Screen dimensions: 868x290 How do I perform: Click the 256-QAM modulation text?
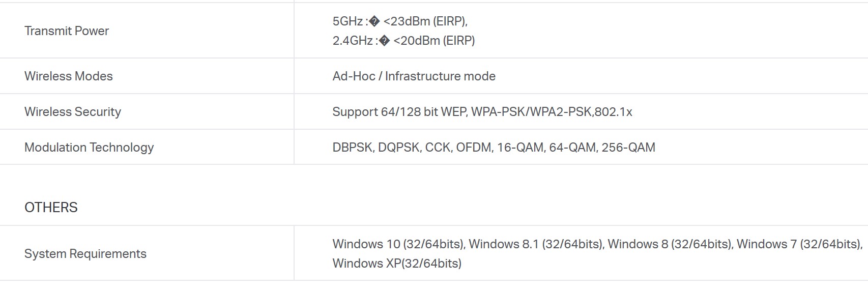click(628, 148)
